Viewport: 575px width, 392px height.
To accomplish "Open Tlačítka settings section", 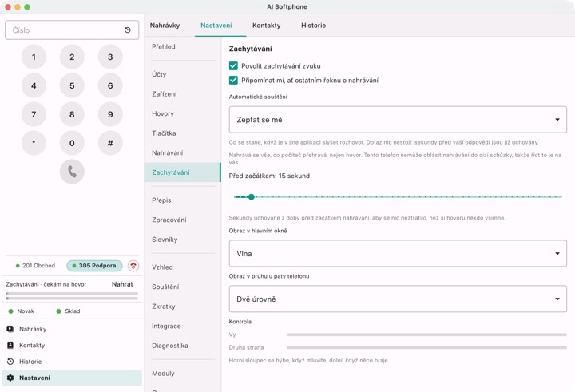I will [182, 133].
